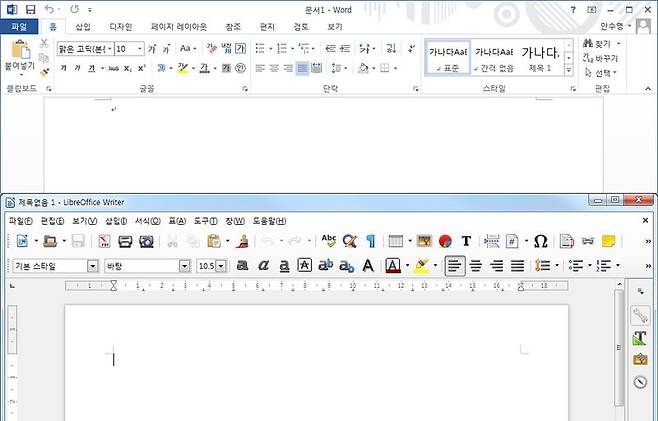Click the Find button in Word editing group

click(602, 43)
